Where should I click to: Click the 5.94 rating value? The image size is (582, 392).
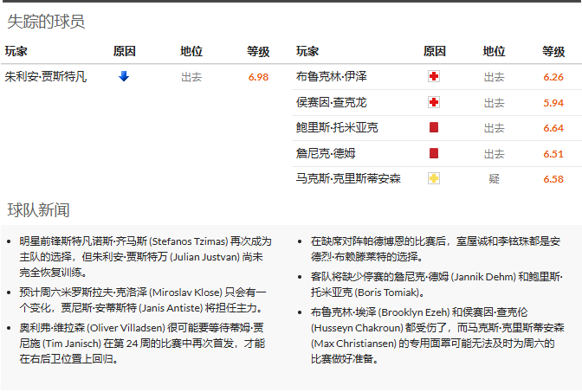click(x=553, y=102)
